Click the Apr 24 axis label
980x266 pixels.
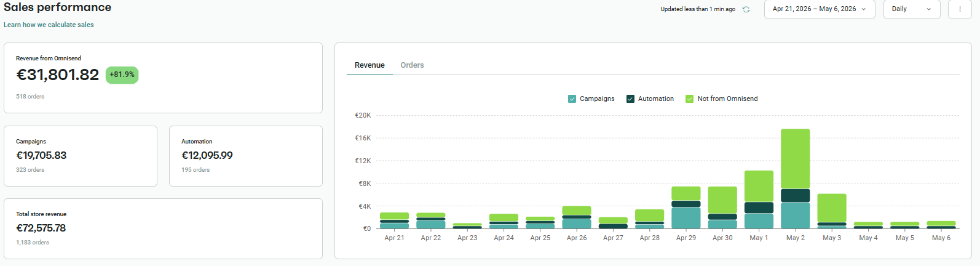[x=504, y=238]
